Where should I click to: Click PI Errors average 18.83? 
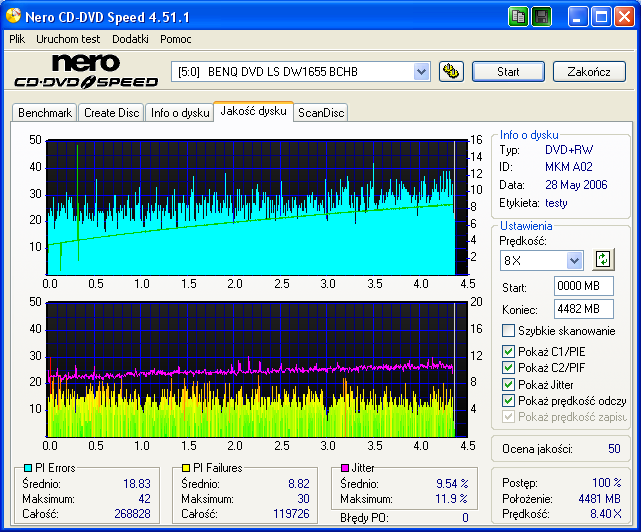(x=137, y=484)
